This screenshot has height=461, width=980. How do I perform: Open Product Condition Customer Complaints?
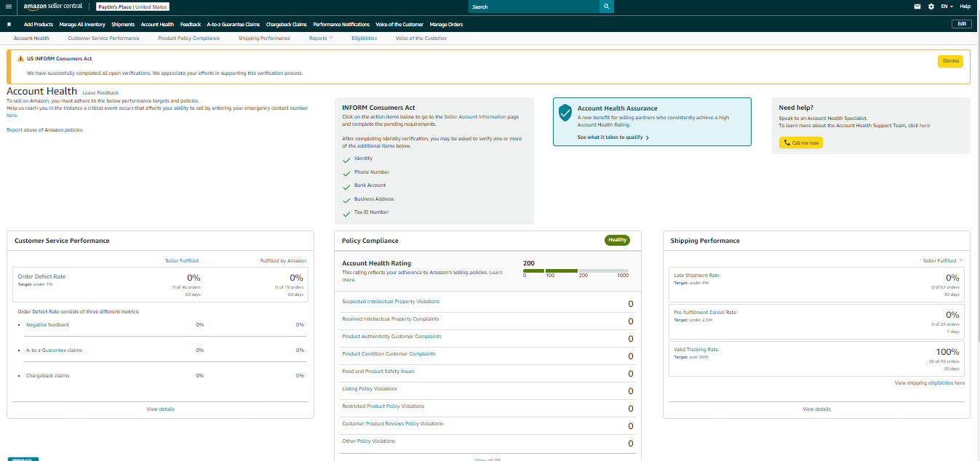tap(389, 354)
